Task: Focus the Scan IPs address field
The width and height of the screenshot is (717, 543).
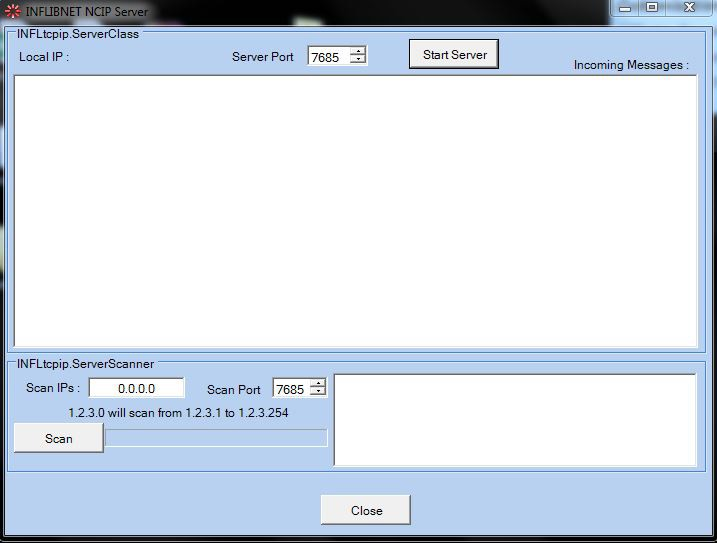Action: point(137,389)
